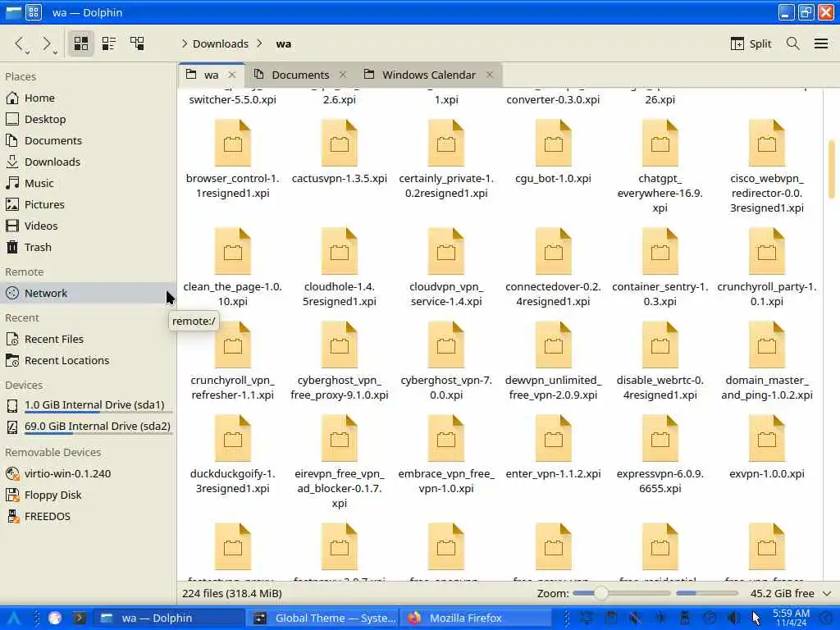840x630 pixels.
Task: Open Home in Places panel
Action: point(88,98)
